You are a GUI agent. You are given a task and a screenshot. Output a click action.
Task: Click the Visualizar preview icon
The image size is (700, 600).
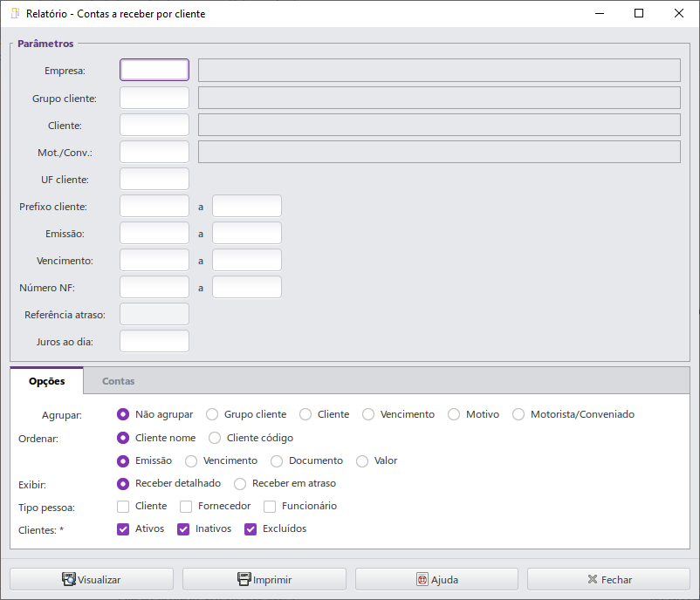coord(69,579)
